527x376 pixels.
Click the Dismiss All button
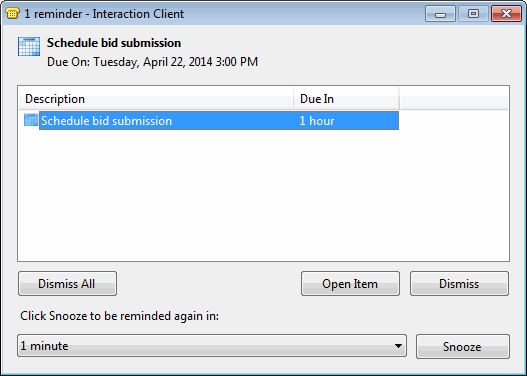coord(68,284)
